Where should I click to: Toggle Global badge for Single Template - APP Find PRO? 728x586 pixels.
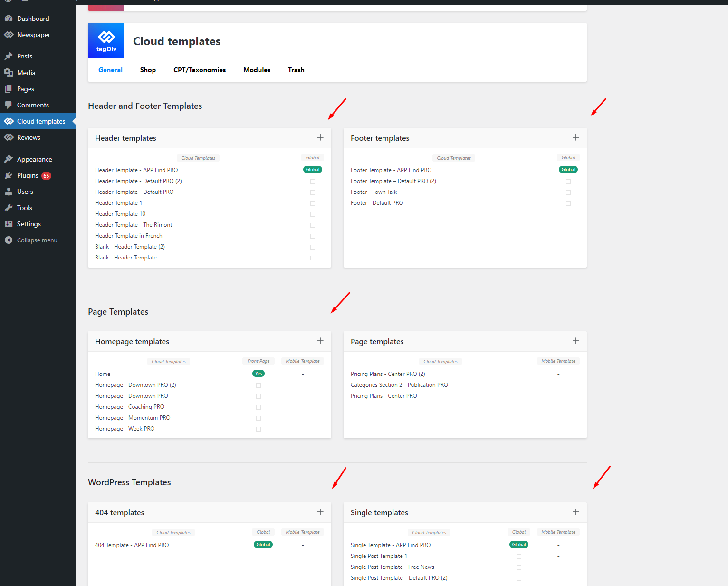pos(519,545)
